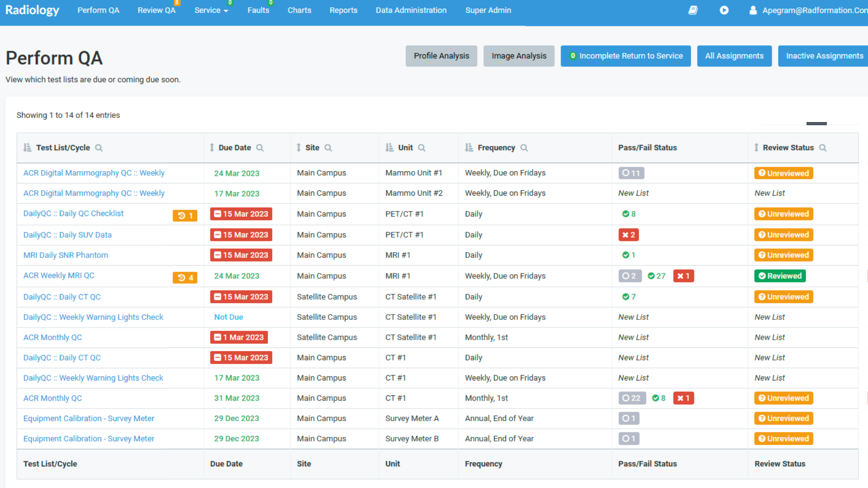Click the Incomplete Return to Service button
Image resolution: width=868 pixels, height=488 pixels.
(x=626, y=56)
